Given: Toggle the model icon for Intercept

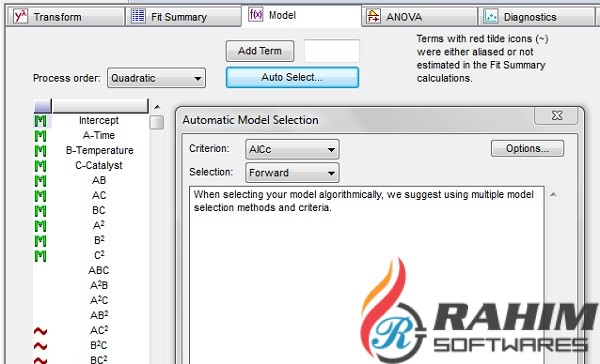Looking at the screenshot, I should pyautogui.click(x=41, y=121).
